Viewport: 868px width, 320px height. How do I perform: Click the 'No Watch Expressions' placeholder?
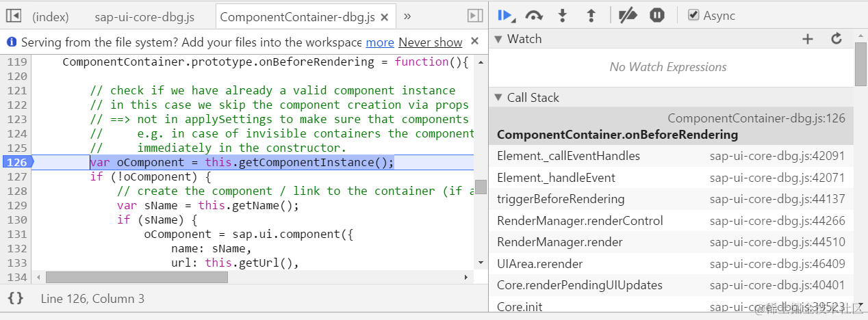tap(668, 67)
